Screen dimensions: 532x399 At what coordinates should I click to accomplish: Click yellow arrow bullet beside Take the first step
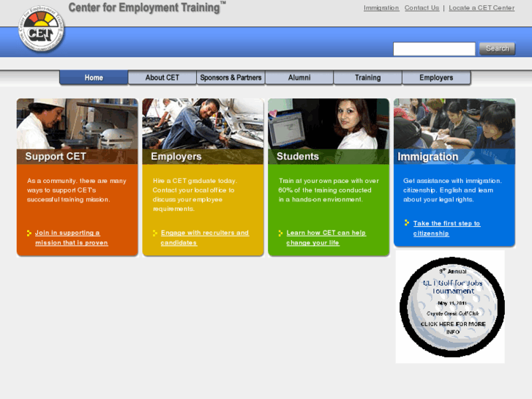pyautogui.click(x=407, y=223)
